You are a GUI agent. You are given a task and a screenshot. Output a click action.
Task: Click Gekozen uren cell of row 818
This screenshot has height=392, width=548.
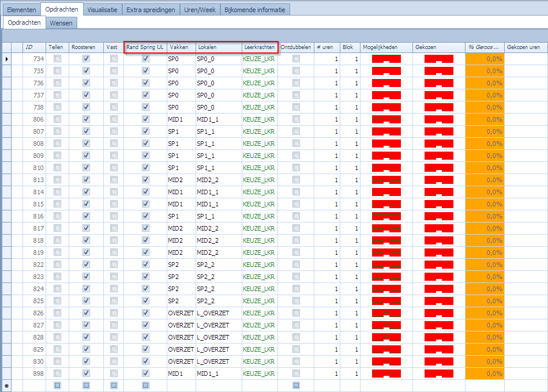[526, 240]
